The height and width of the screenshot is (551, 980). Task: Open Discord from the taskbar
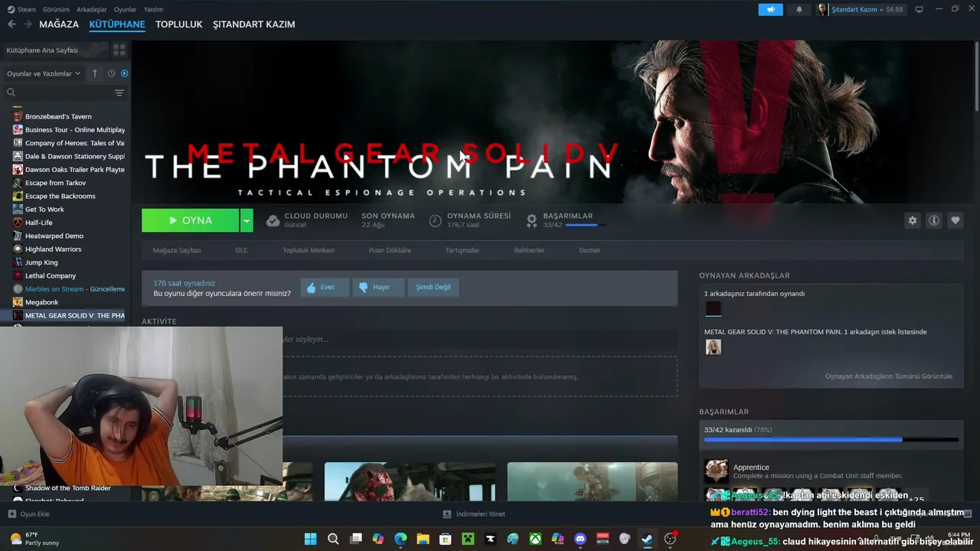(580, 539)
